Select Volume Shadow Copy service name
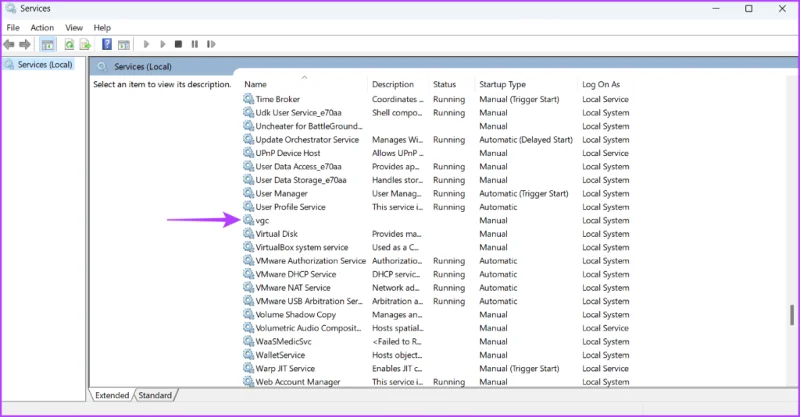This screenshot has width=800, height=417. (295, 314)
